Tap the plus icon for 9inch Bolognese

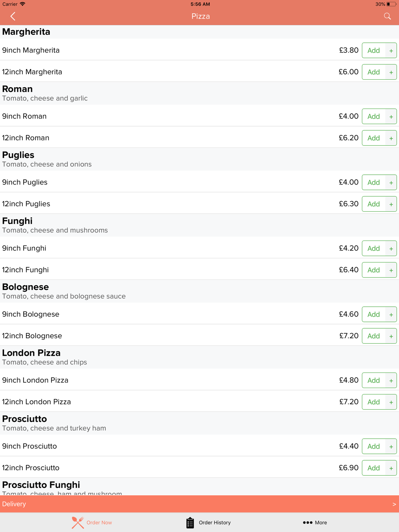(391, 315)
